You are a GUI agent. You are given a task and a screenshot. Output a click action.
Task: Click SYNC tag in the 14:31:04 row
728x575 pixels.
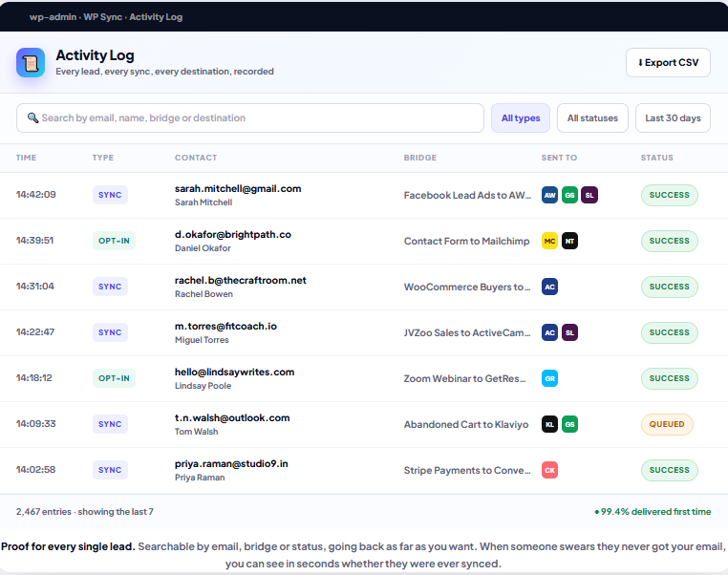coord(110,287)
